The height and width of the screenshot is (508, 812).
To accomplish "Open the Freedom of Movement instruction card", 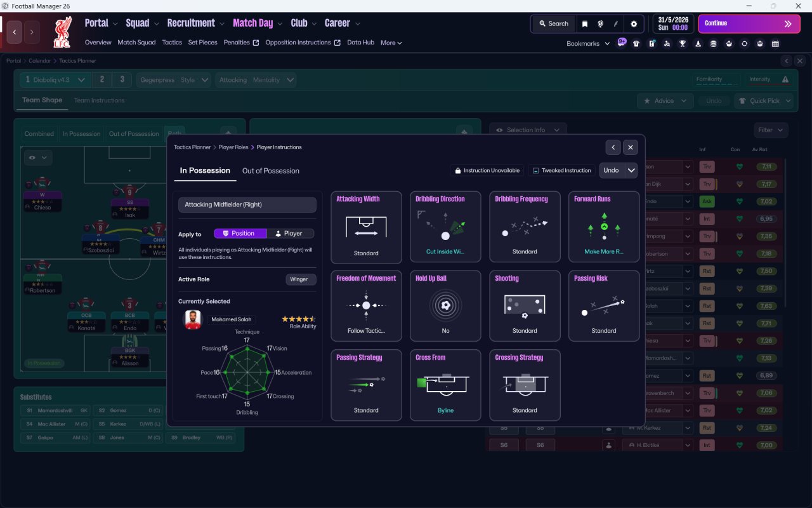I will tap(366, 306).
